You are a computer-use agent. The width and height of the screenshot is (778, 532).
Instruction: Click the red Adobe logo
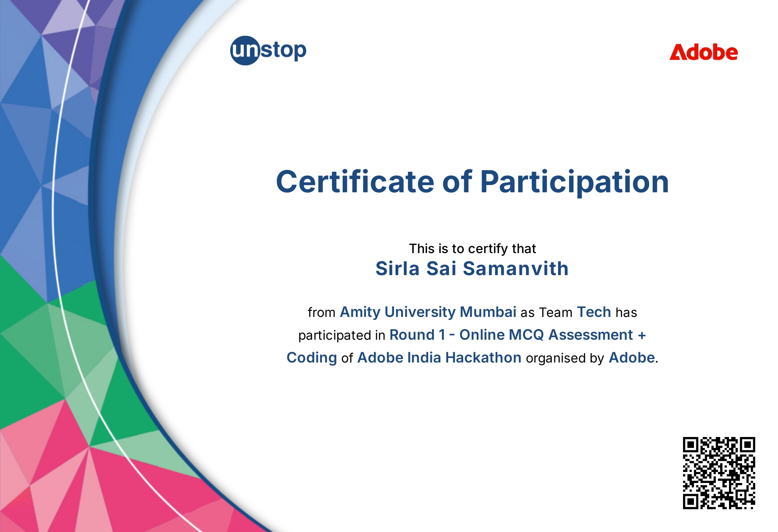pos(703,52)
